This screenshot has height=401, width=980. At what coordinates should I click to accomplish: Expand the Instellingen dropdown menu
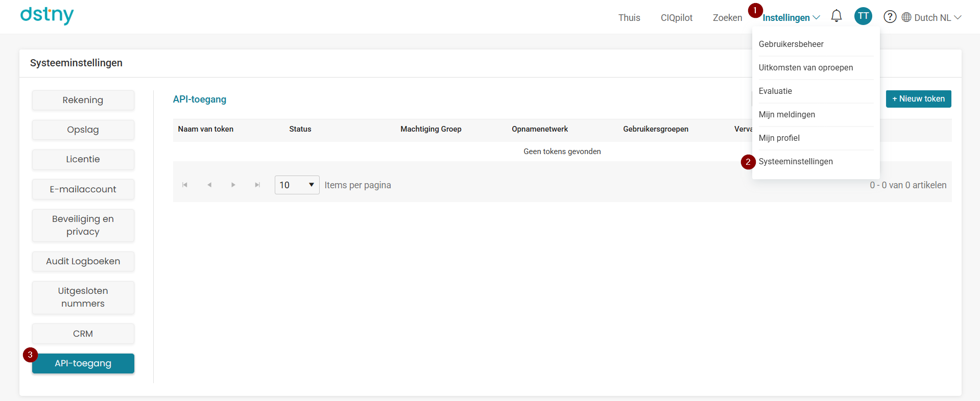click(791, 18)
